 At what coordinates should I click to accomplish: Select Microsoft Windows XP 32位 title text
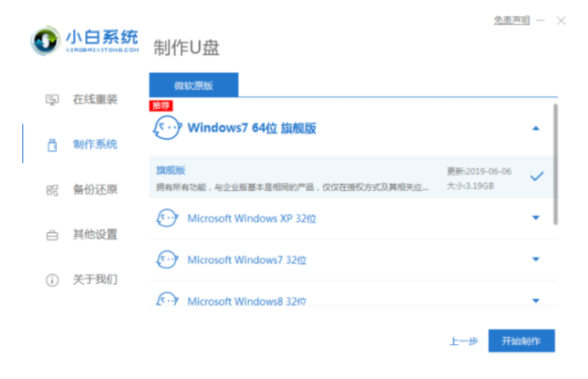click(252, 218)
